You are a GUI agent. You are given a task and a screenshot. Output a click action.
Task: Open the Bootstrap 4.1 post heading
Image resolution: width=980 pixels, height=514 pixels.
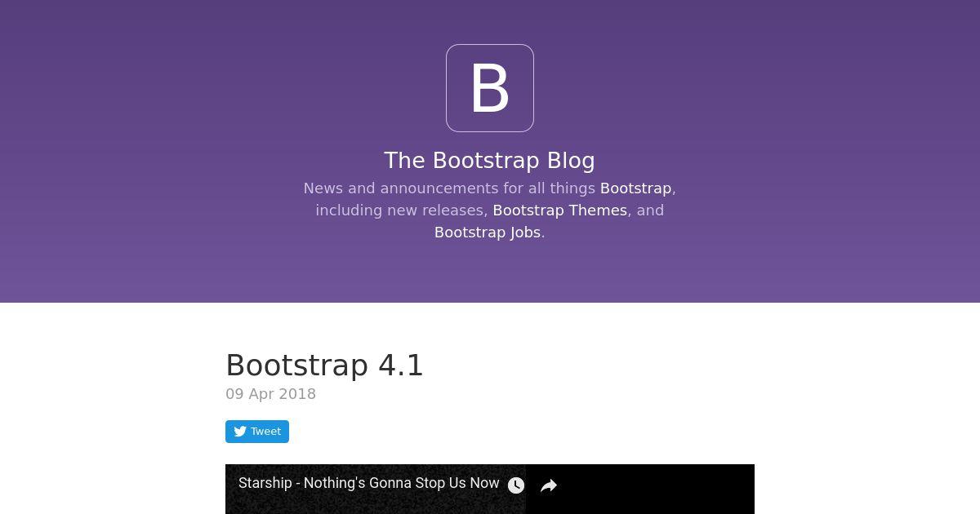pos(325,366)
